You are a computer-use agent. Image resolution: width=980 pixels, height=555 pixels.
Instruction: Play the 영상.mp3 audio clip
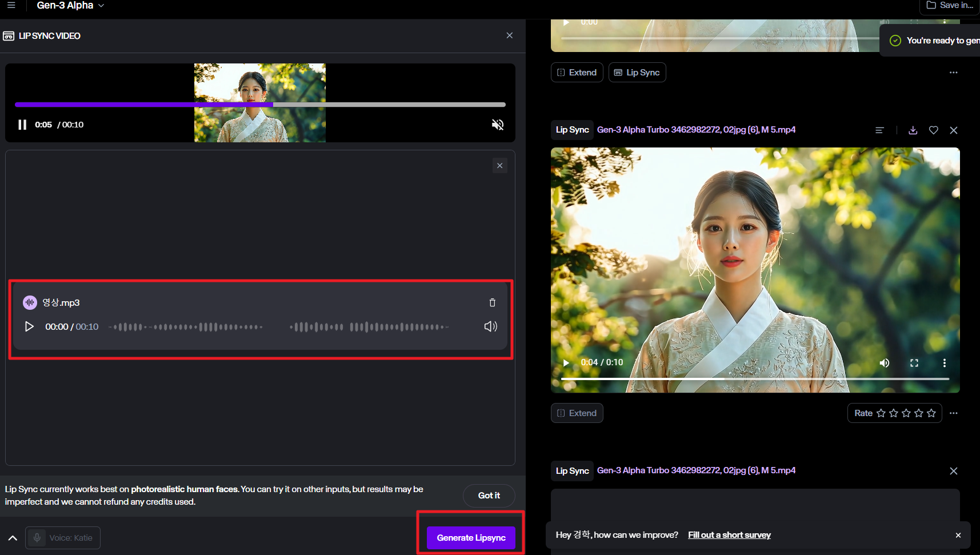[x=29, y=326]
